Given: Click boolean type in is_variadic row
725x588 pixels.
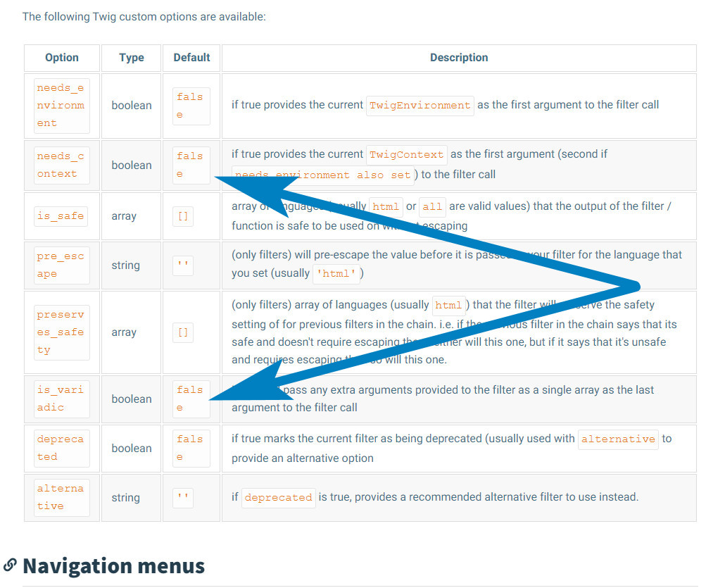Looking at the screenshot, I should [132, 399].
